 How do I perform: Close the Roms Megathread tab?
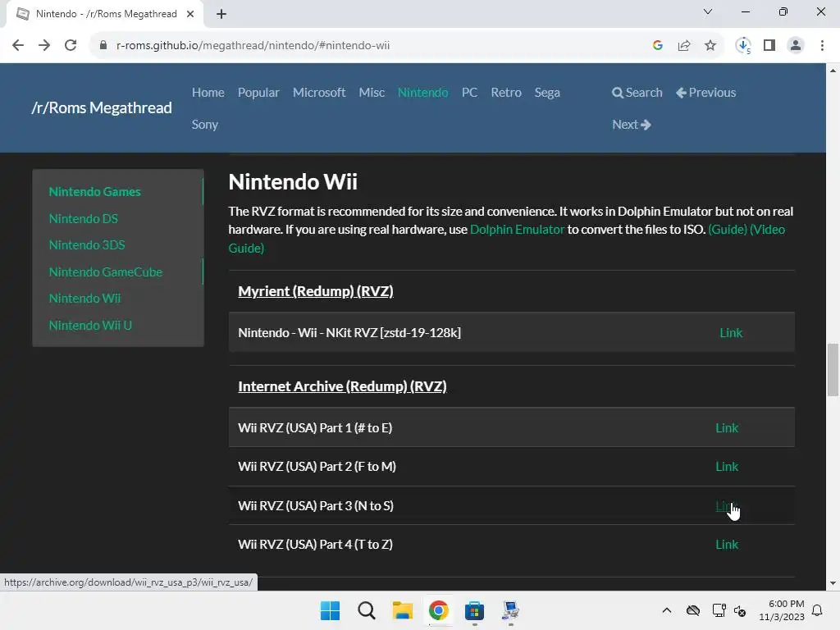190,14
